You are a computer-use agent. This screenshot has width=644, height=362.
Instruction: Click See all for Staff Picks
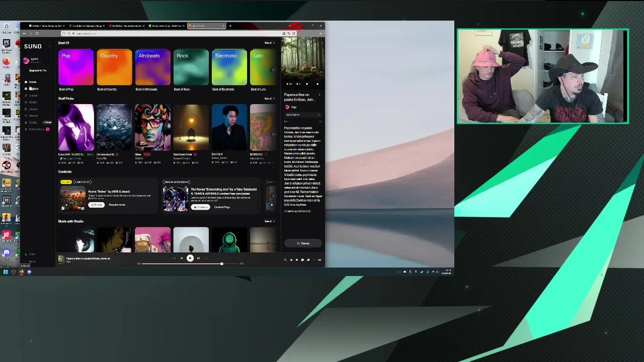pyautogui.click(x=269, y=99)
